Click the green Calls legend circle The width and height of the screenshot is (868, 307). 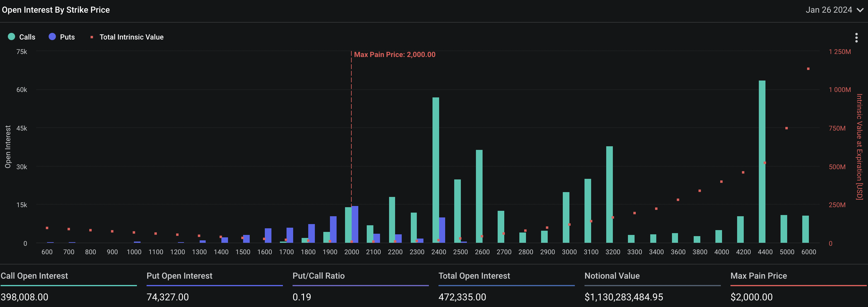pos(11,37)
